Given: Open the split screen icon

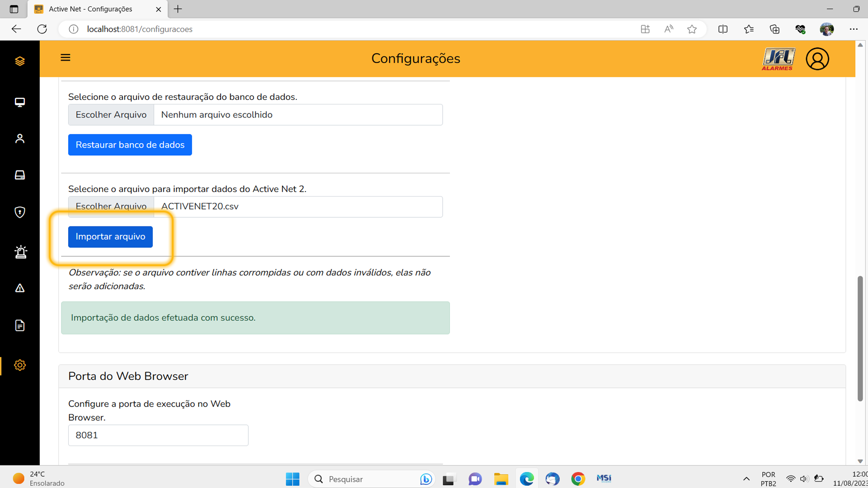Looking at the screenshot, I should point(723,29).
